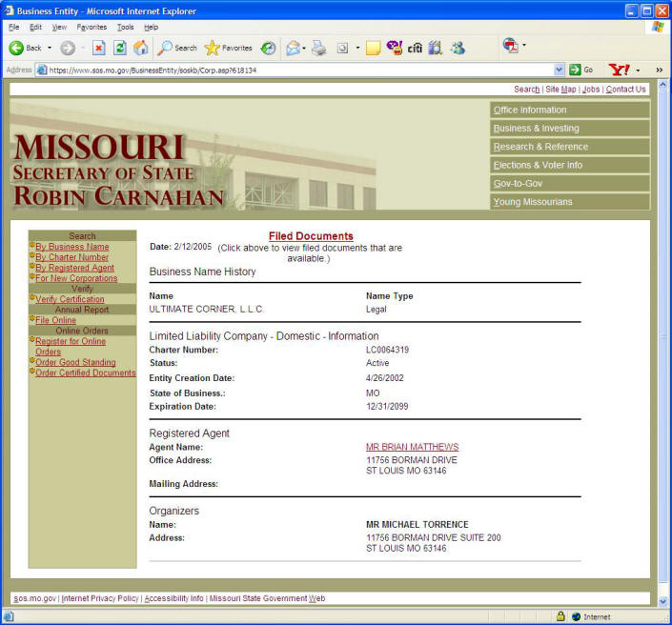Open the Yahoo toolbar dropdown arrow
This screenshot has height=625, width=672.
[638, 70]
